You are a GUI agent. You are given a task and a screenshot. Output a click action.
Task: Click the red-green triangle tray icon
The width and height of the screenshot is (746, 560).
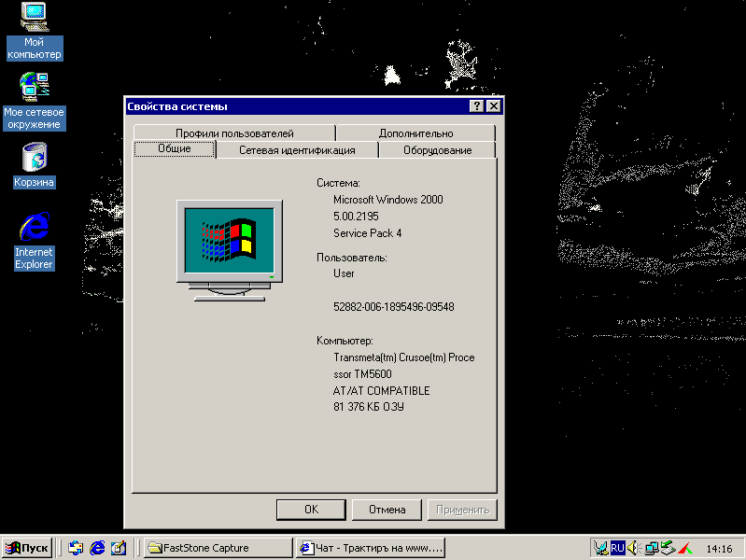click(685, 548)
